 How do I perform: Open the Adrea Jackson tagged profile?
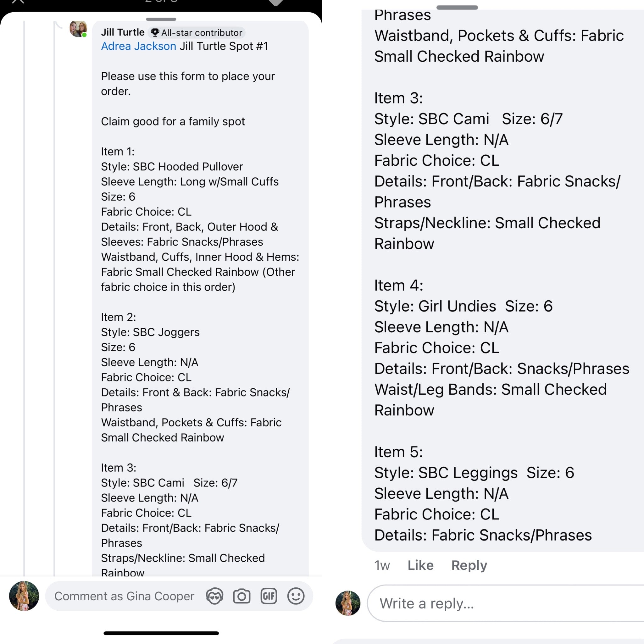coord(138,46)
